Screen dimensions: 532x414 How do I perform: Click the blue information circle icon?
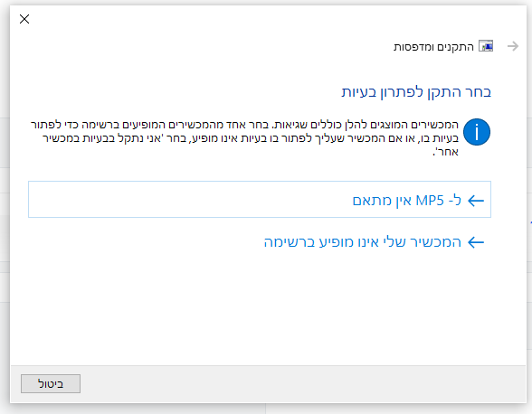point(476,132)
